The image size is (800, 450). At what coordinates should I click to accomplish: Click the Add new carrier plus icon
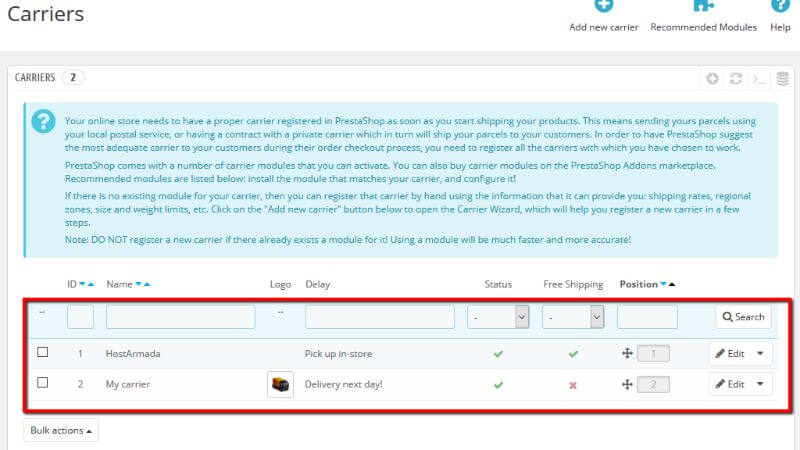(x=603, y=7)
